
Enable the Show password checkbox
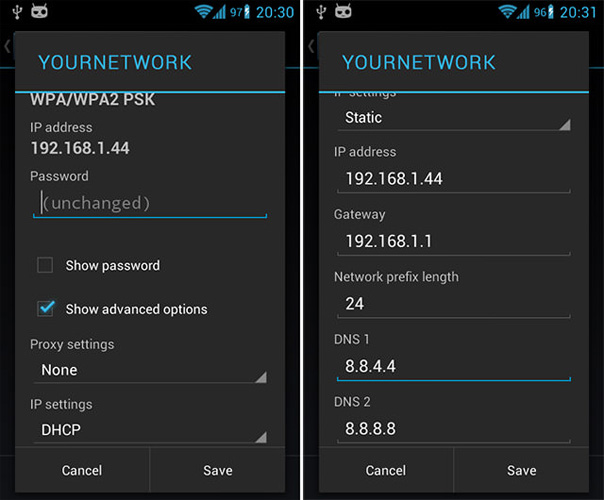pyautogui.click(x=45, y=265)
